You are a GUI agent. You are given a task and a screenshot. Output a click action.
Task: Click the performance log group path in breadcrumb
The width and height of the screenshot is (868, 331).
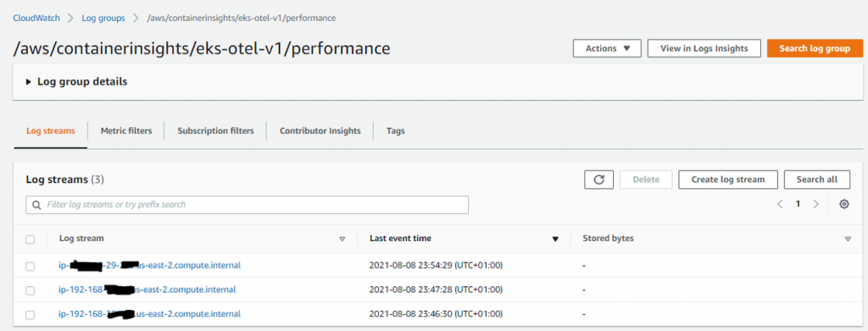(242, 18)
